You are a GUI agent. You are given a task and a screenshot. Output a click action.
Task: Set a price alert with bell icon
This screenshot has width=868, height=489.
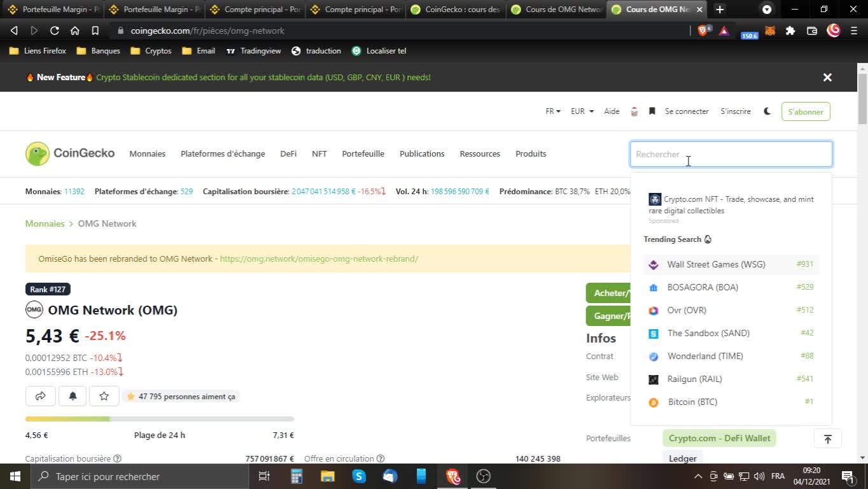pyautogui.click(x=73, y=396)
